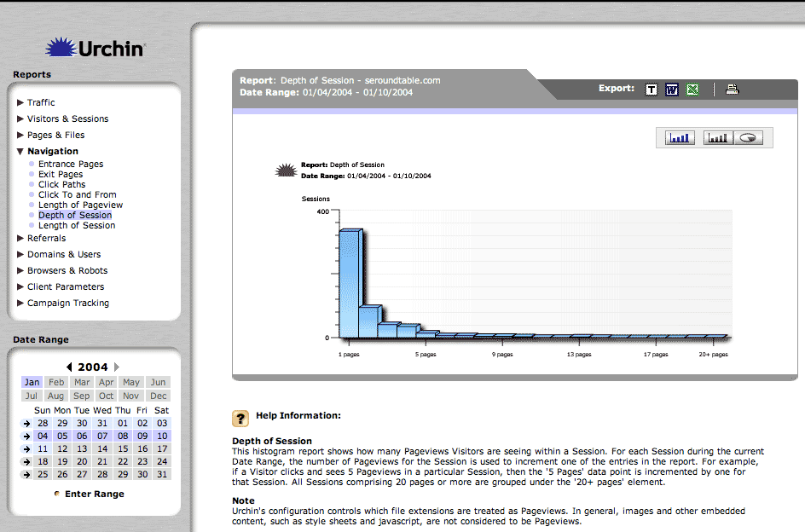Open the Exit Pages report
Image resolution: width=805 pixels, height=532 pixels.
[61, 174]
